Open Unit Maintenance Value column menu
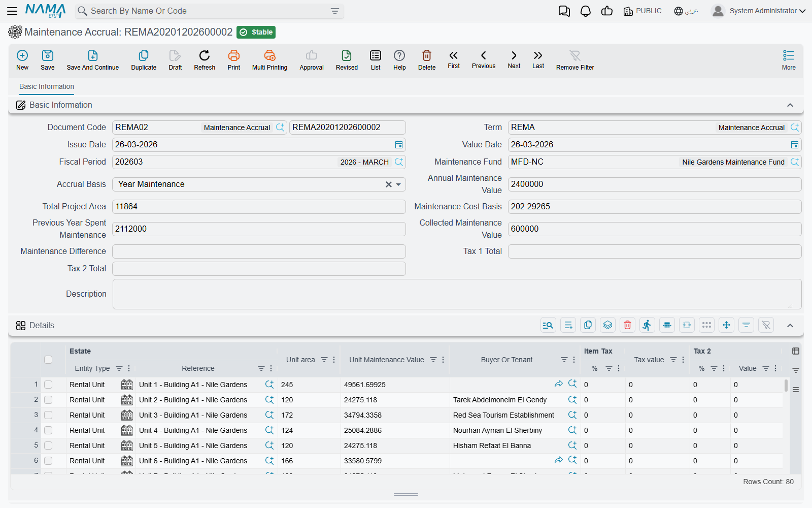The image size is (812, 508). pyautogui.click(x=443, y=360)
